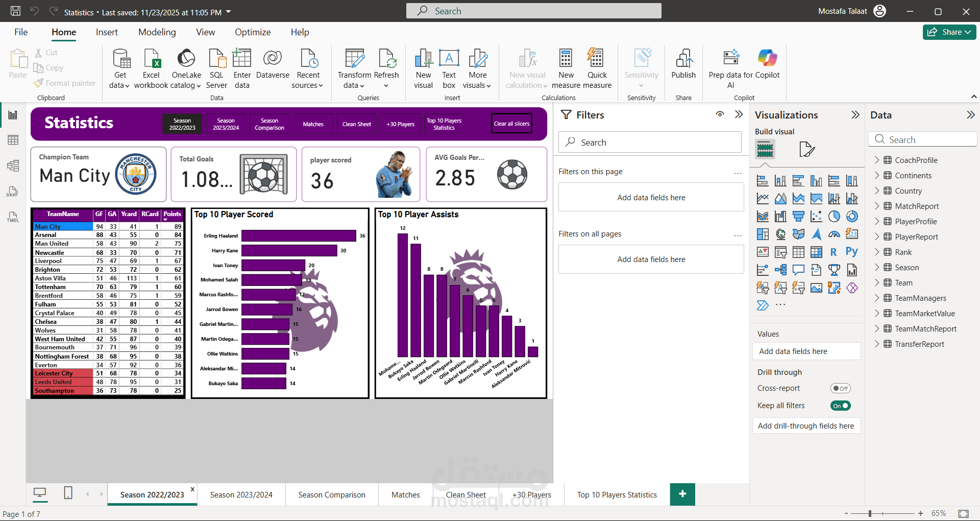Expand the MatchReport table

(x=877, y=206)
